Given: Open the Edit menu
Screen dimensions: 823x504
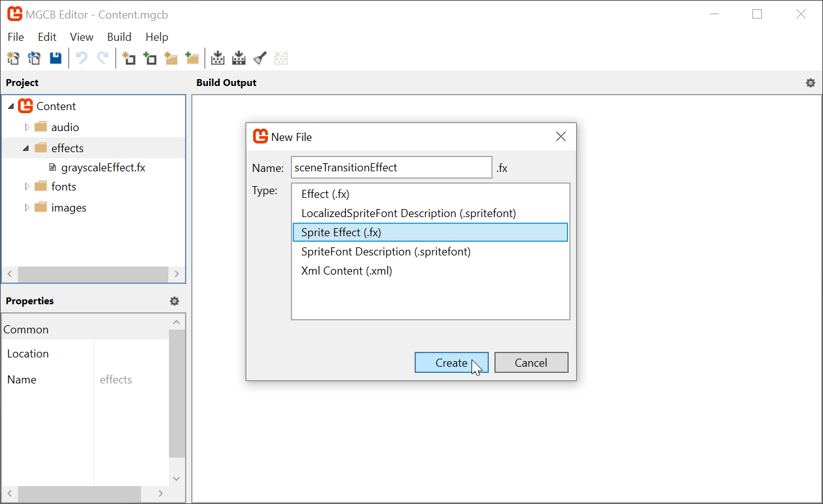Looking at the screenshot, I should 47,37.
